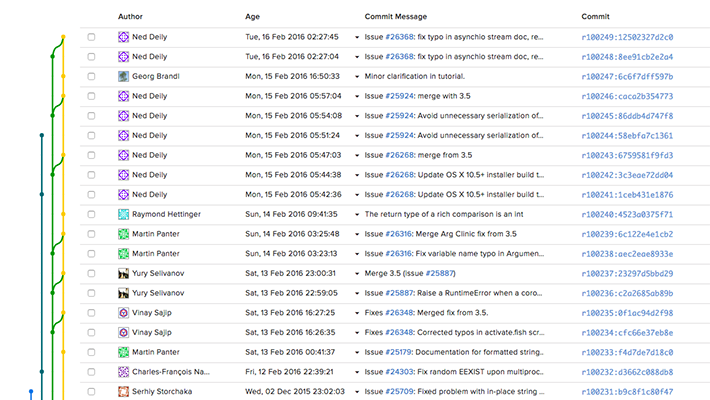Click Georg Brandl's avatar photo
The width and height of the screenshot is (710, 400).
(124, 76)
